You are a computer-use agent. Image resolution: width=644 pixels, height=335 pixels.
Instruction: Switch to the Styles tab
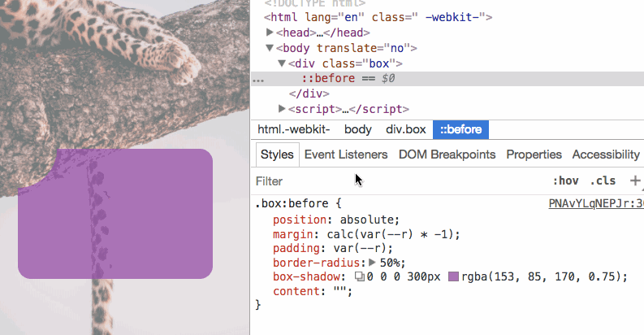coord(277,154)
